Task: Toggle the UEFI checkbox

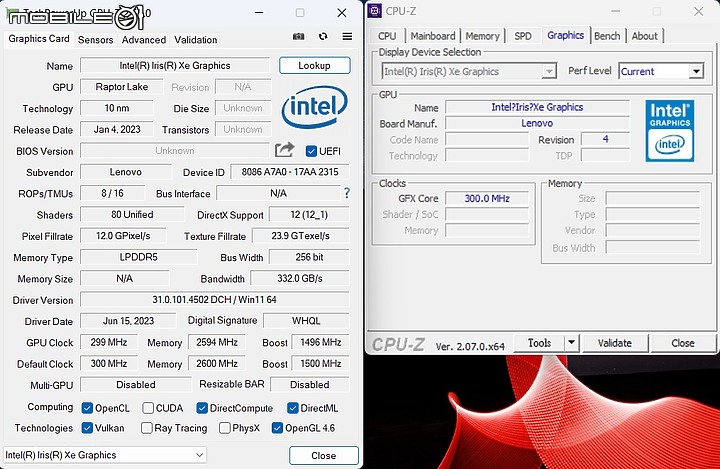Action: pyautogui.click(x=311, y=151)
